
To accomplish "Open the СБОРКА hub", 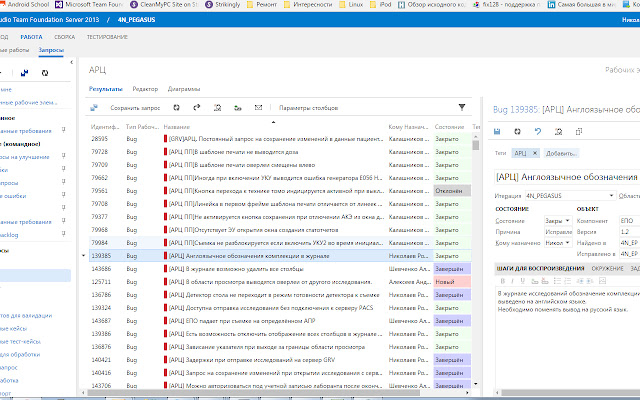I will tap(64, 37).
